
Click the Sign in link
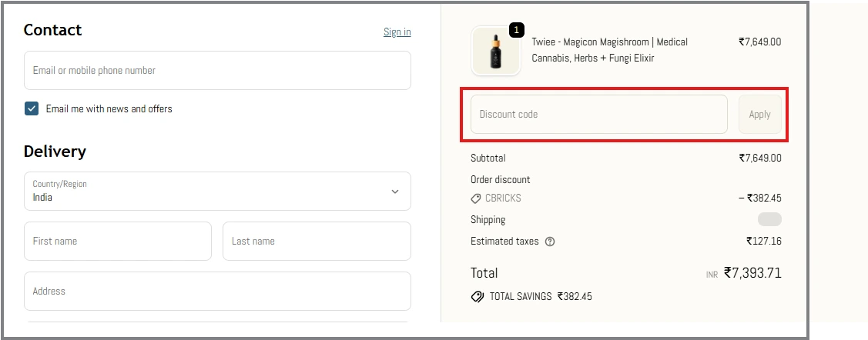click(x=397, y=32)
